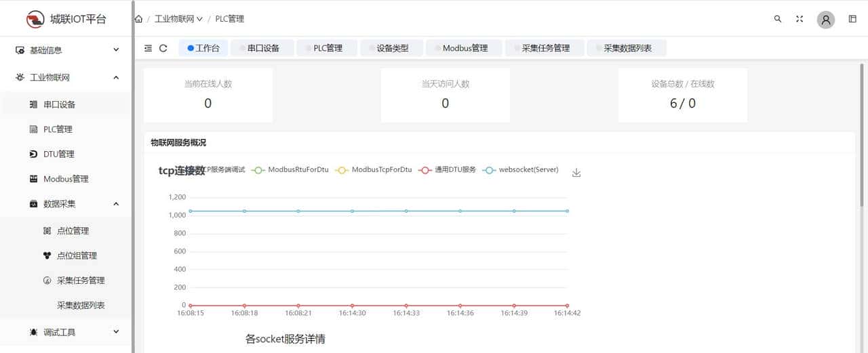868x353 pixels.
Task: Click the 点位组管理 icon in the sidebar
Action: coord(47,255)
